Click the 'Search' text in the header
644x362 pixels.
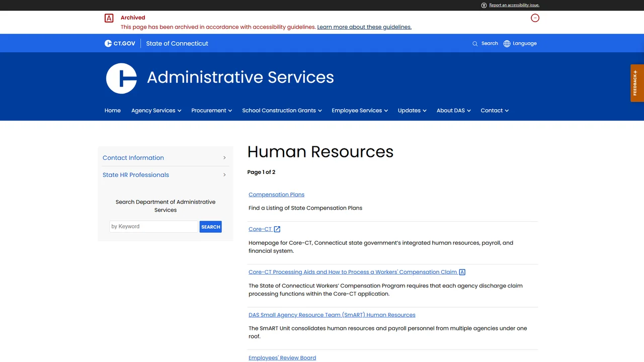490,44
